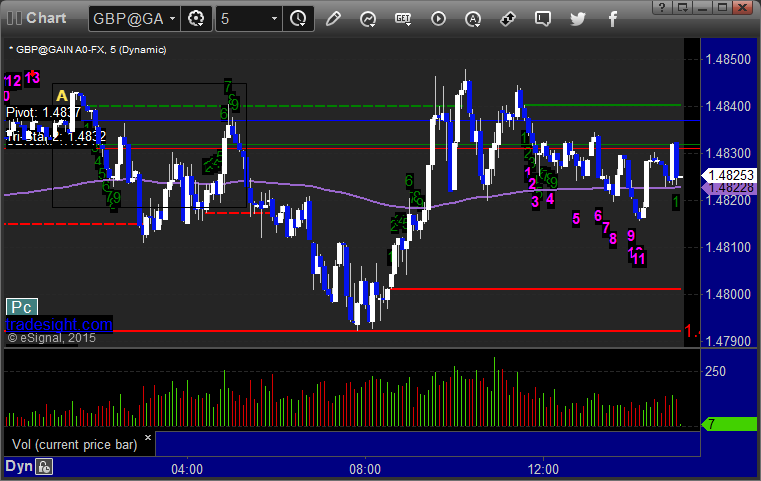Click the 1.48253 current price marker
Screen dimensions: 761x481
click(730, 175)
